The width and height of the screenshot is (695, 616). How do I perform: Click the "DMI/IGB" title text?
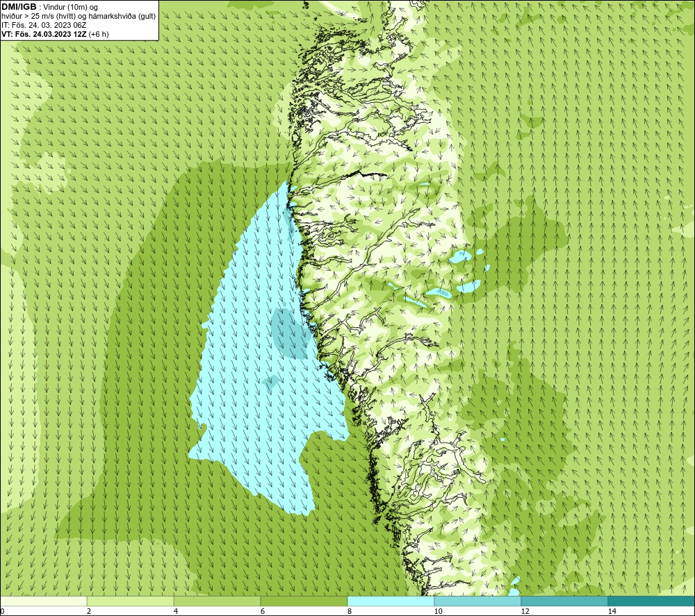tap(19, 7)
